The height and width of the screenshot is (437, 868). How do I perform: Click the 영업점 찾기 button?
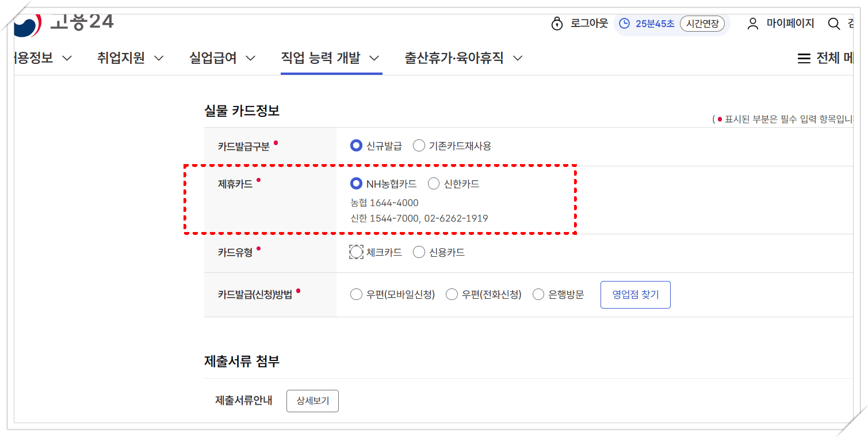click(x=635, y=294)
